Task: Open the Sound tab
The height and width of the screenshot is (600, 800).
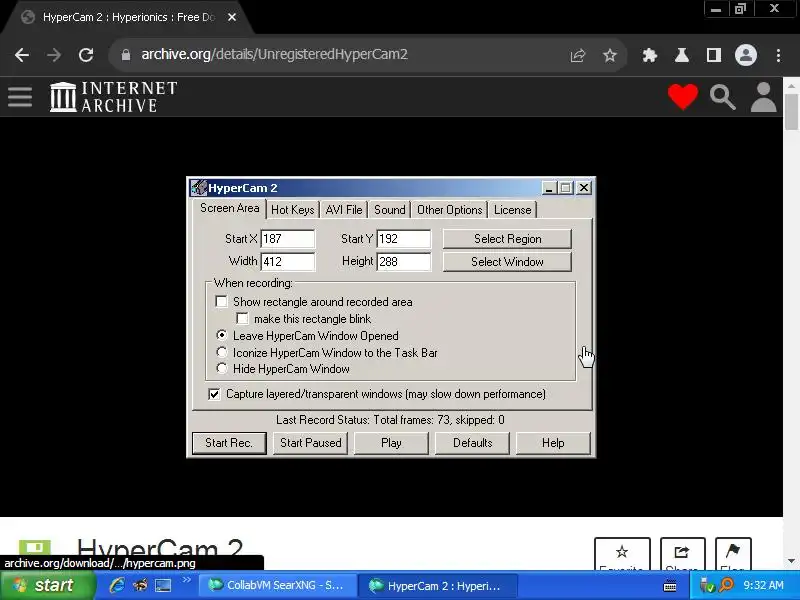Action: tap(389, 210)
